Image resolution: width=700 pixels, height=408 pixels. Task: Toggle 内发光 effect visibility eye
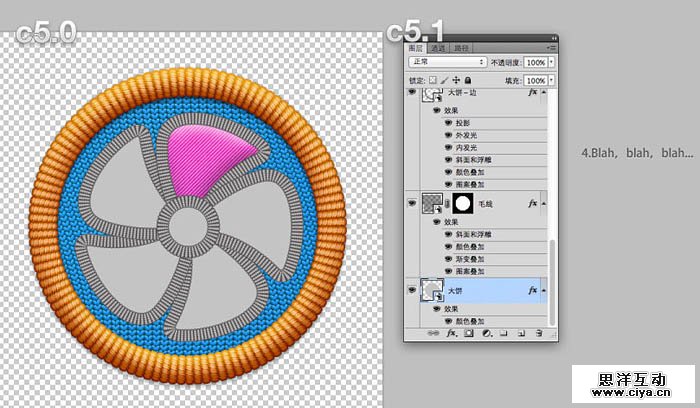448,147
